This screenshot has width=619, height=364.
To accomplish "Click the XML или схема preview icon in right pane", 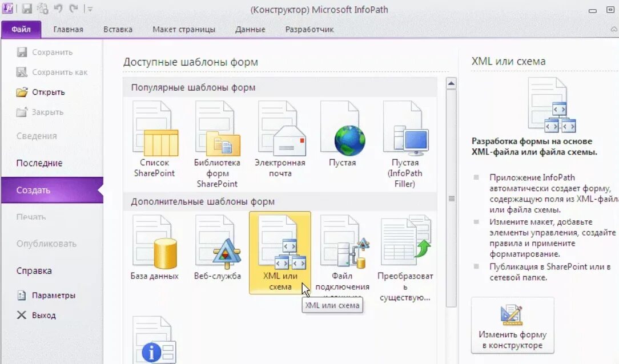I will click(552, 105).
